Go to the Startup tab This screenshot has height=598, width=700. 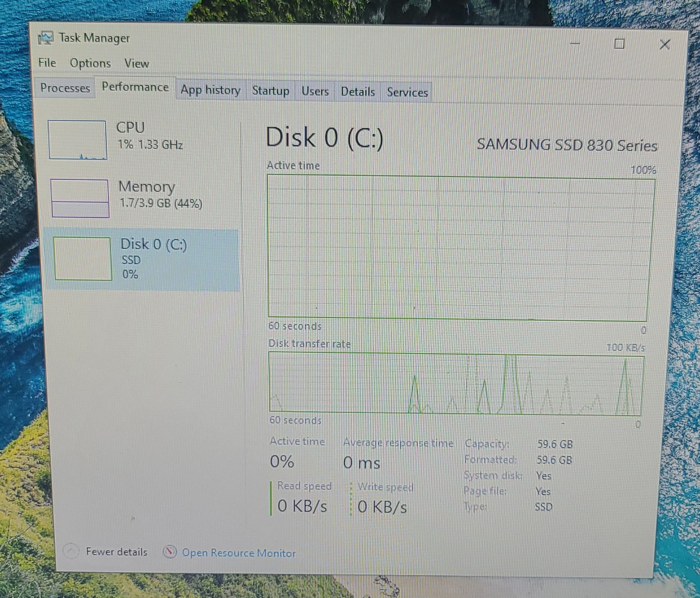point(270,91)
